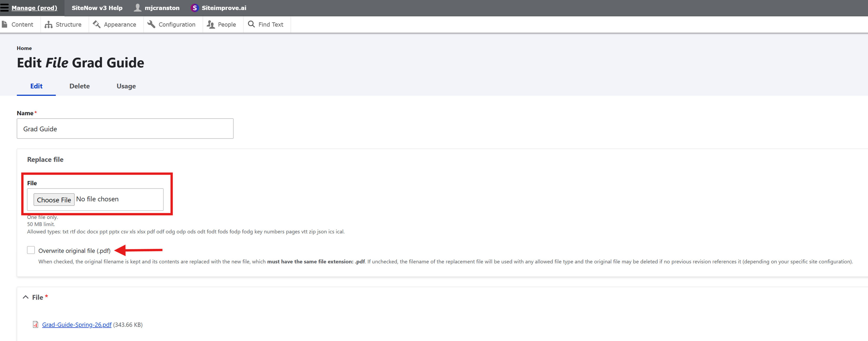Click the Choose File button
The image size is (868, 341).
click(54, 200)
